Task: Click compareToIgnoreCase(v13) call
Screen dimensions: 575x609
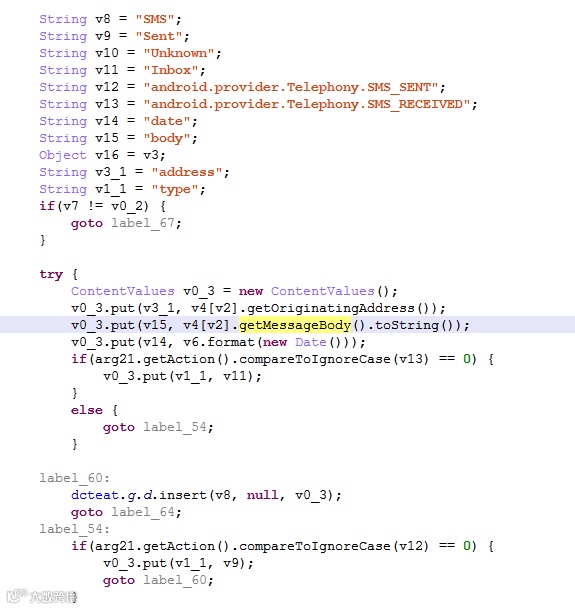Action: [334, 359]
